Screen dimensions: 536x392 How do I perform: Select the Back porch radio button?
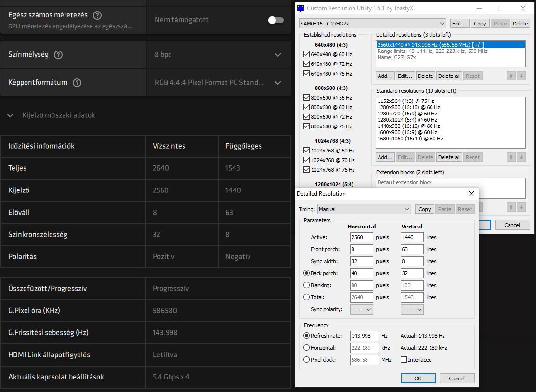tap(307, 273)
